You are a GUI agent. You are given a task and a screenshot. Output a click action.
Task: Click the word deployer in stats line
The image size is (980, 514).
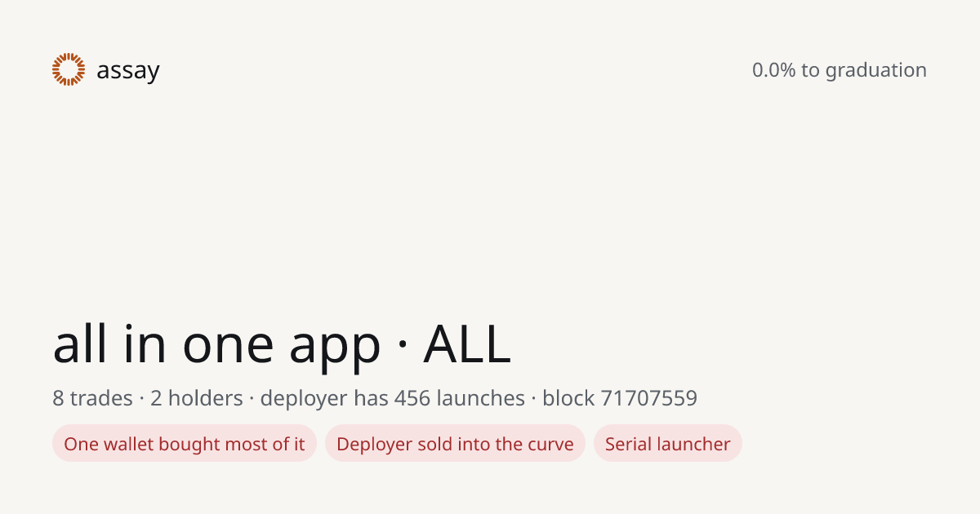[x=304, y=399]
